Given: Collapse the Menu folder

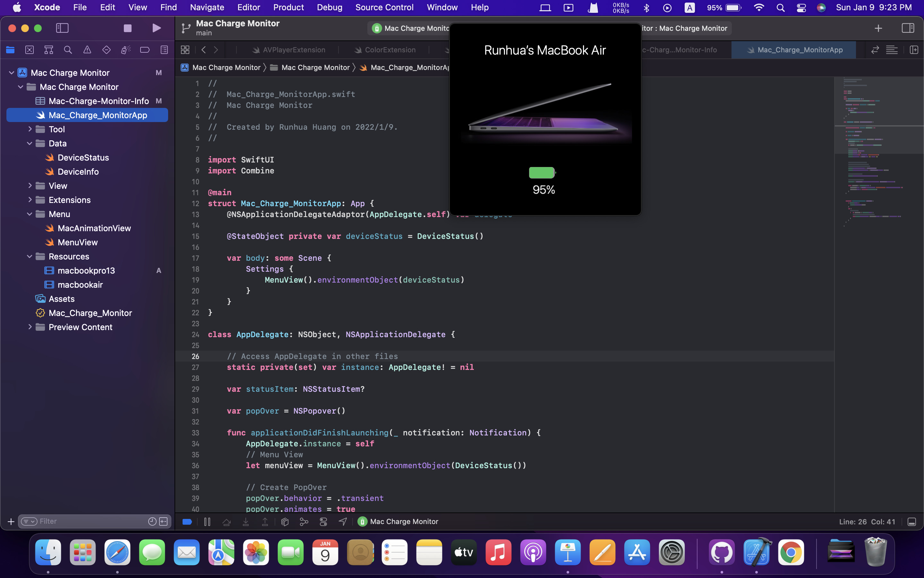Looking at the screenshot, I should [x=30, y=214].
